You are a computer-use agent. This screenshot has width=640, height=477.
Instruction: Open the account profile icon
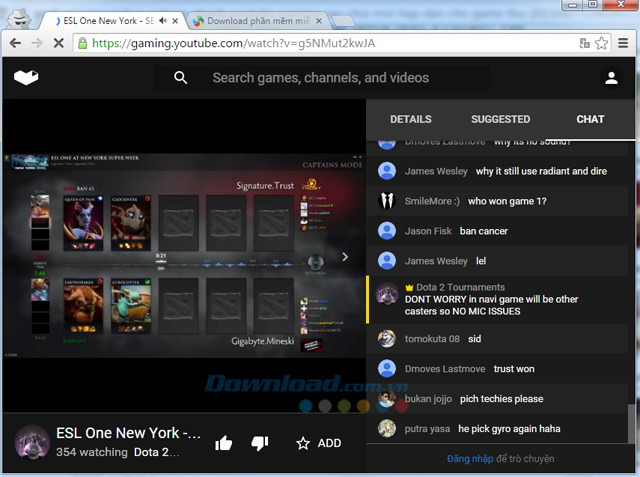pyautogui.click(x=611, y=78)
